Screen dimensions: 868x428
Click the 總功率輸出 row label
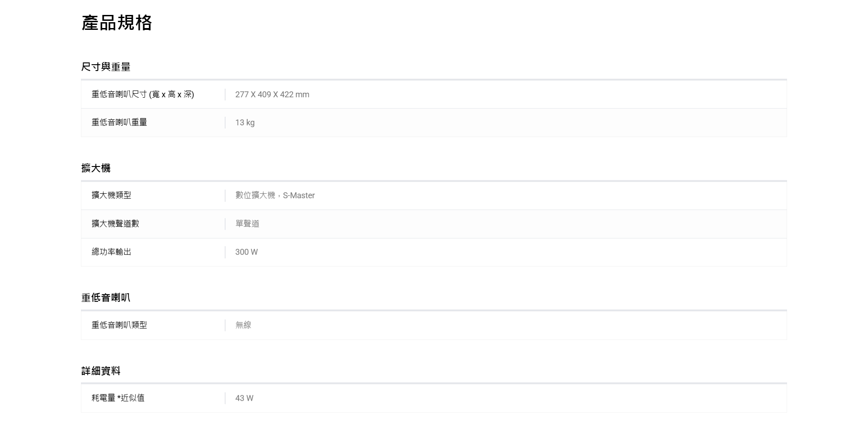click(x=111, y=252)
